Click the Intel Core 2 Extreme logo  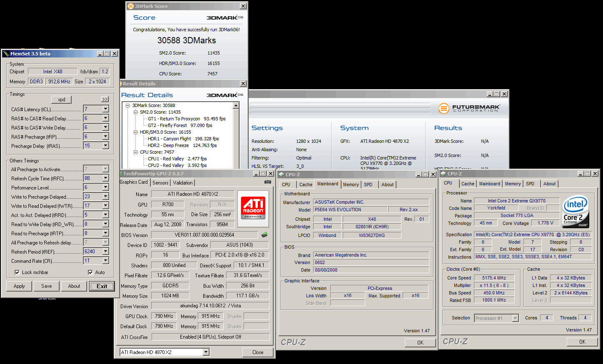click(576, 212)
